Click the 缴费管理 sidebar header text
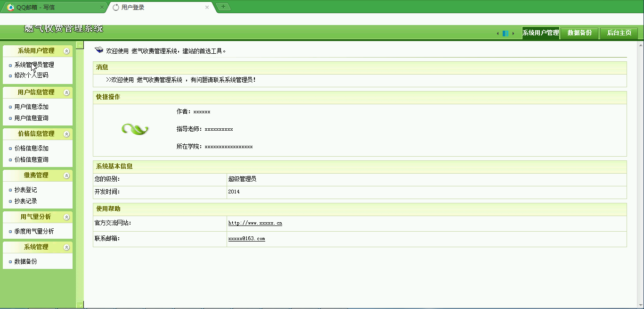The height and width of the screenshot is (309, 644). click(x=36, y=175)
